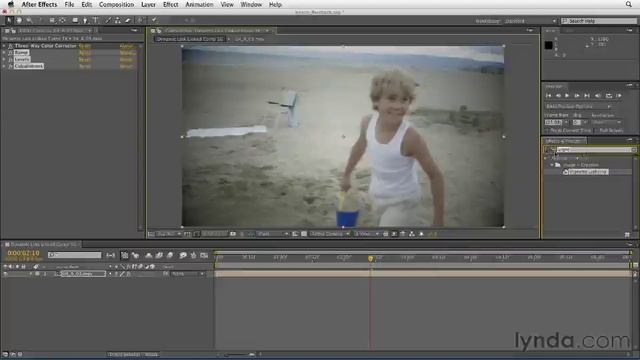Open graph editor in timeline

tap(204, 256)
